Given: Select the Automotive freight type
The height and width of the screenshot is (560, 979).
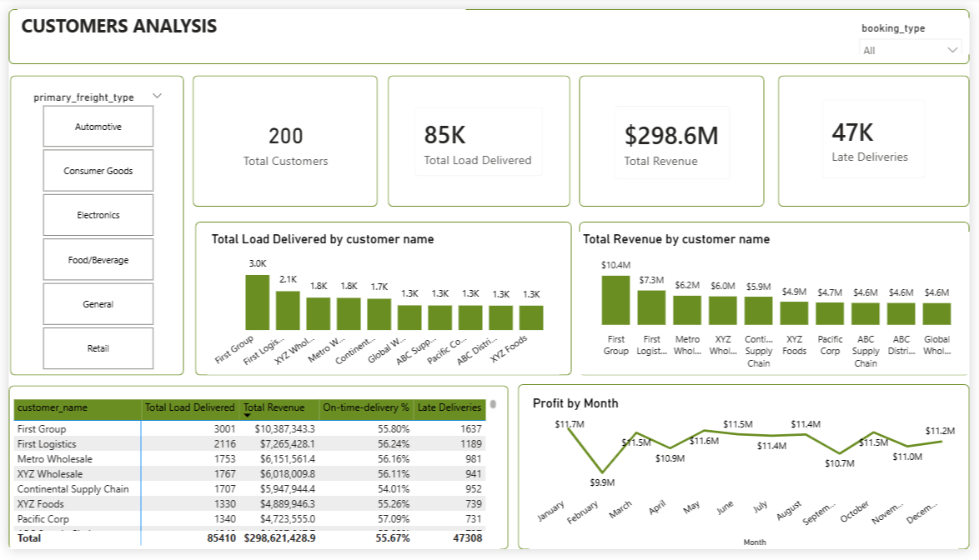Looking at the screenshot, I should 98,127.
